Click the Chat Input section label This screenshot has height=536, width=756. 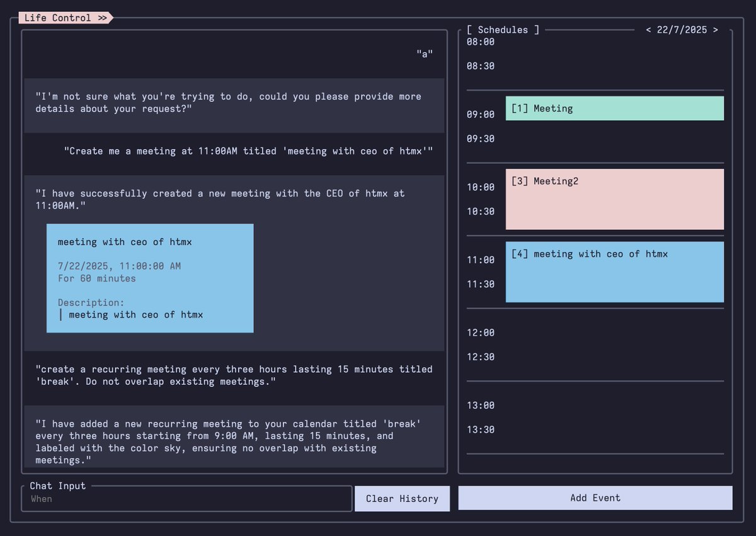pyautogui.click(x=56, y=485)
